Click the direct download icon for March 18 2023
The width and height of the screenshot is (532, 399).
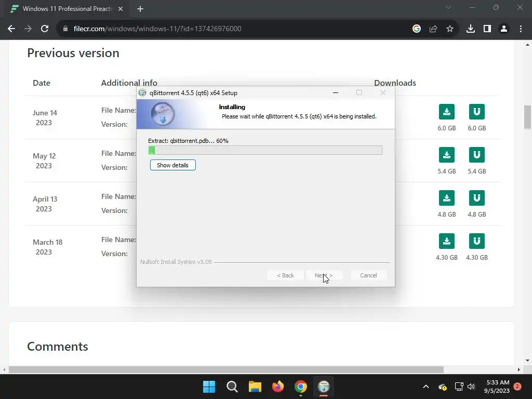pyautogui.click(x=446, y=241)
